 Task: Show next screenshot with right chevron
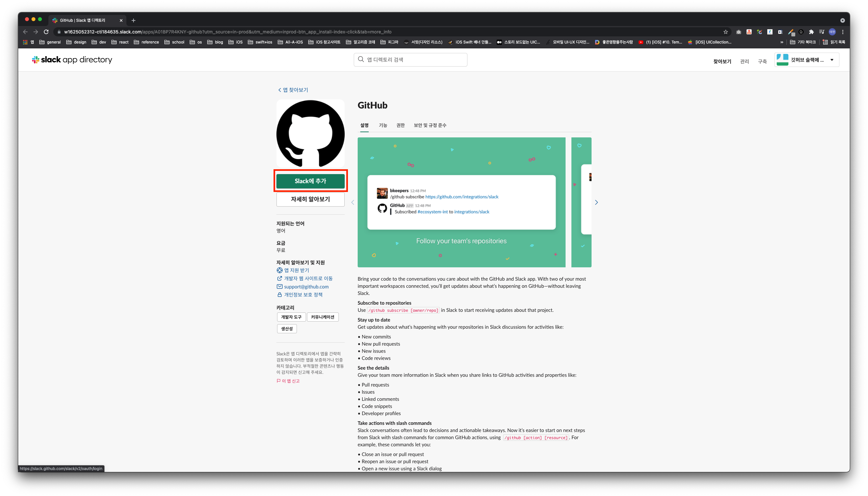[596, 202]
